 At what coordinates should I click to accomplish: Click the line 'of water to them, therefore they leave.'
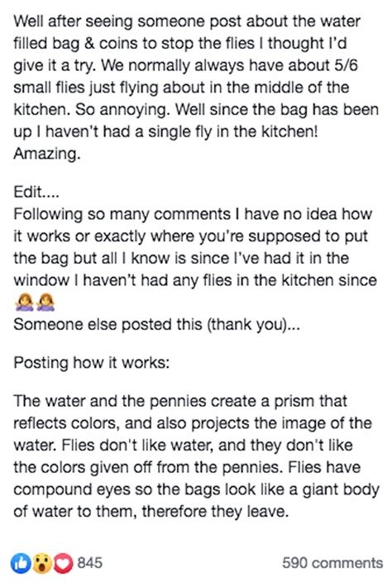point(151,512)
